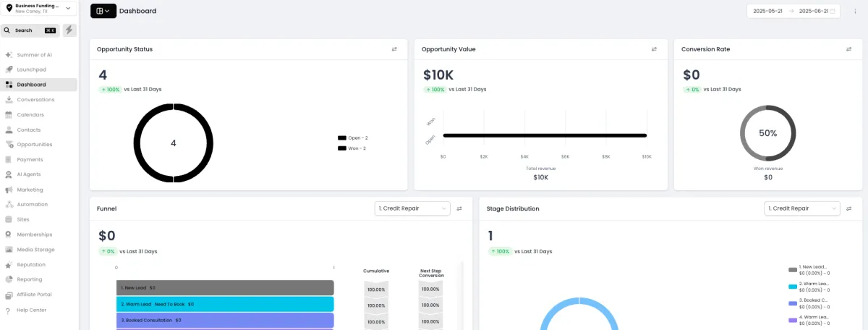This screenshot has height=330, width=868.
Task: Click the Dashboard page title text
Action: point(137,11)
